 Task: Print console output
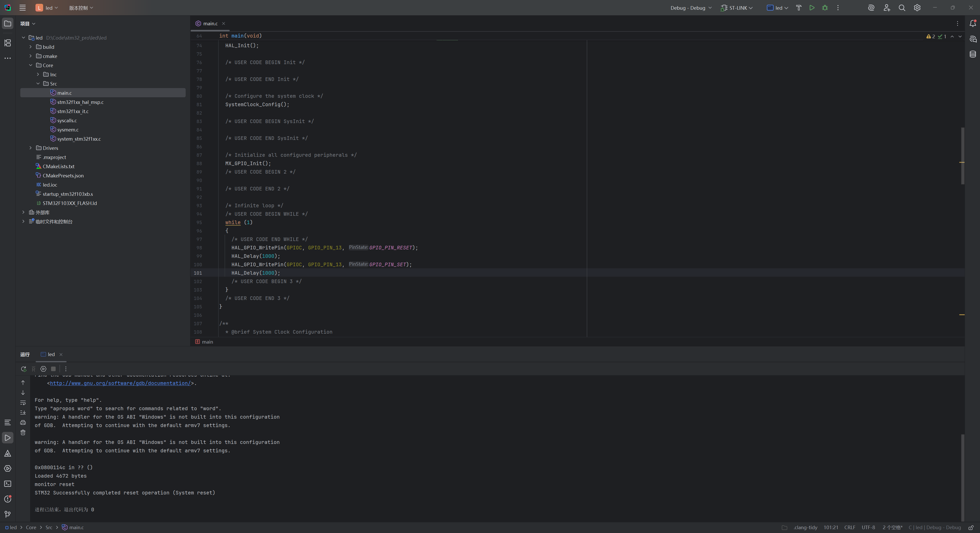click(23, 422)
